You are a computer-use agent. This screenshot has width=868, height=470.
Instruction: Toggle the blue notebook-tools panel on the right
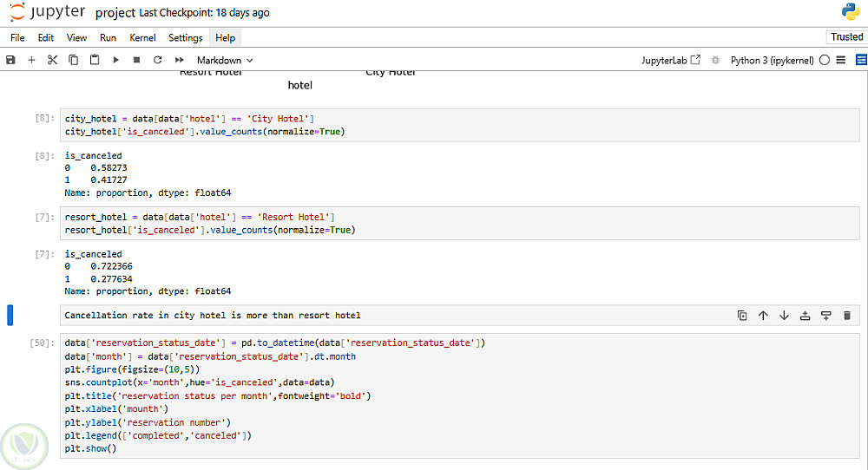pyautogui.click(x=861, y=60)
